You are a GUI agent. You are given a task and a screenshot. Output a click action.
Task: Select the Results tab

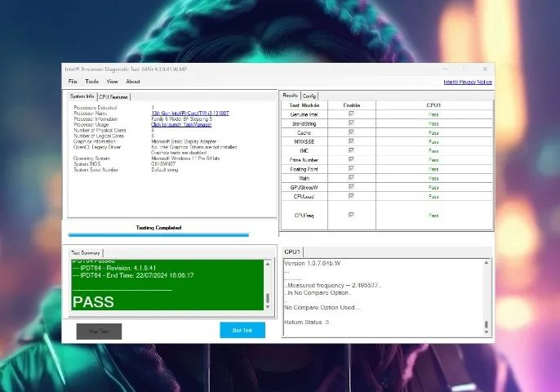pyautogui.click(x=290, y=96)
